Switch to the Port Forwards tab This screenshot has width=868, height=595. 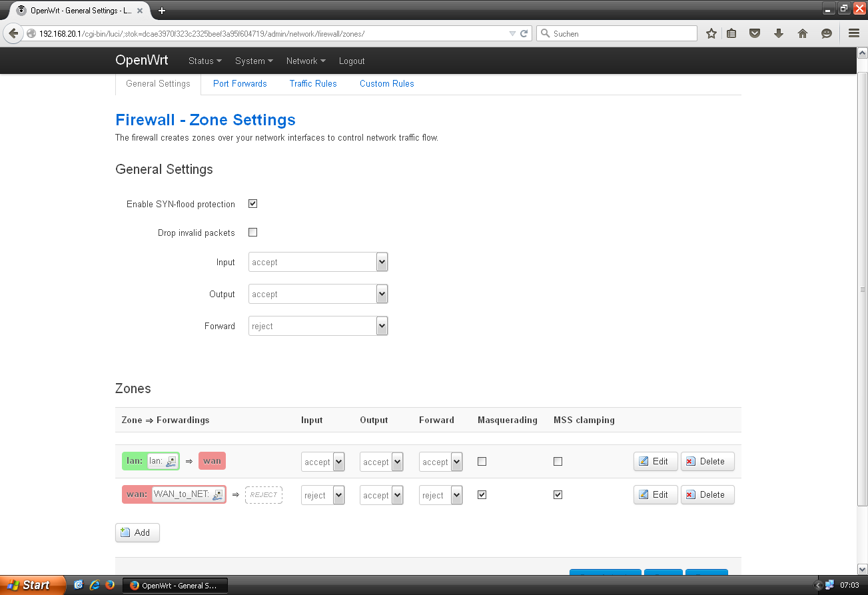240,83
